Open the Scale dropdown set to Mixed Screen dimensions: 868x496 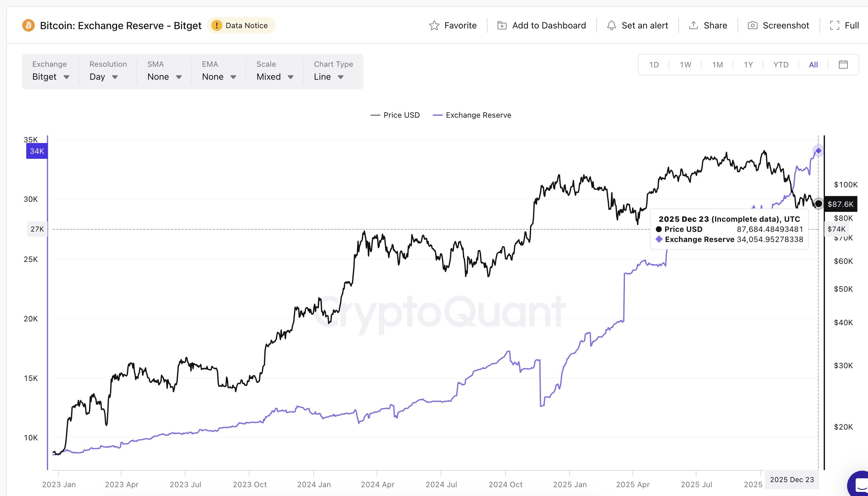tap(274, 77)
